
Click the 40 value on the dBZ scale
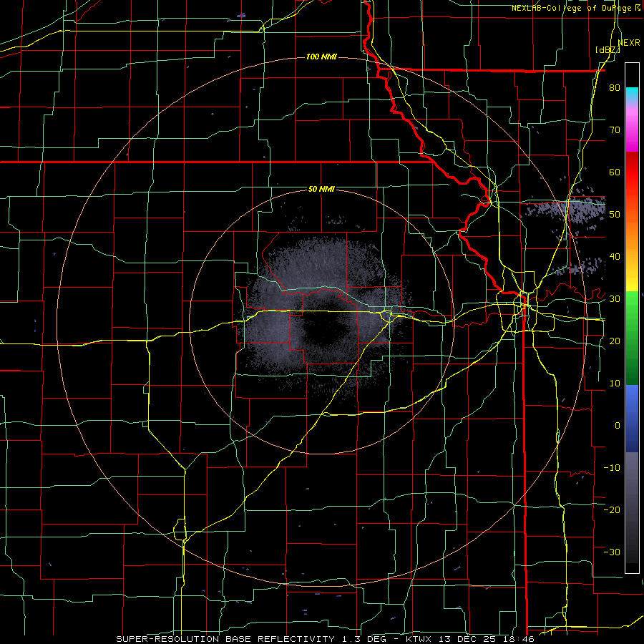pos(615,257)
